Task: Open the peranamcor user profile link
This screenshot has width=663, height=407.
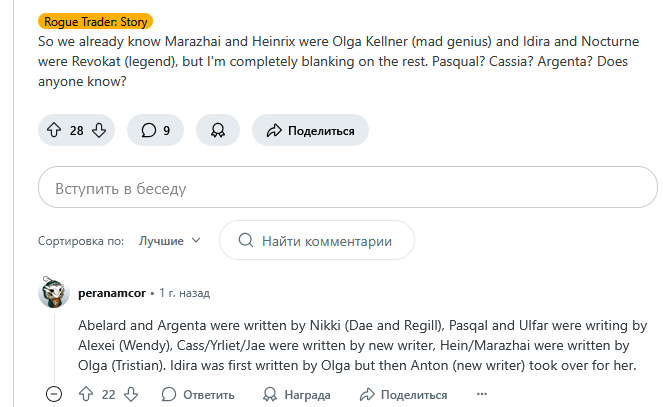Action: click(x=111, y=293)
